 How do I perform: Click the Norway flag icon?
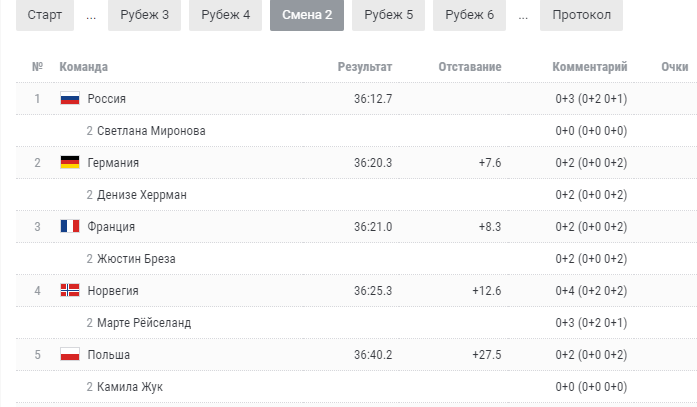pos(70,290)
